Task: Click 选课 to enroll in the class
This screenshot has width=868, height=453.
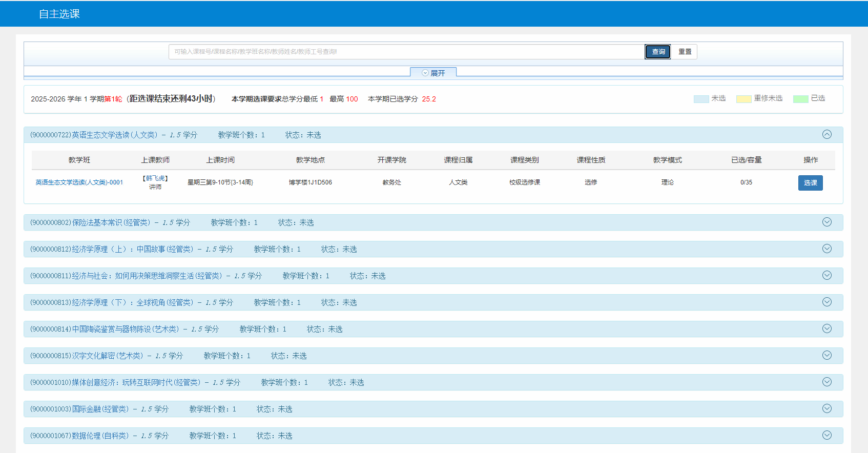Action: click(810, 183)
